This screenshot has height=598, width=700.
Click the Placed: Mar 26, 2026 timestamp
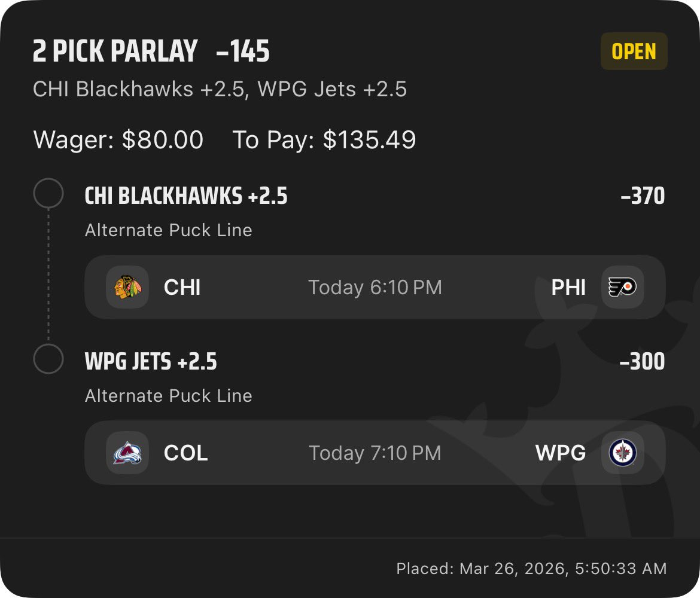coord(531,568)
